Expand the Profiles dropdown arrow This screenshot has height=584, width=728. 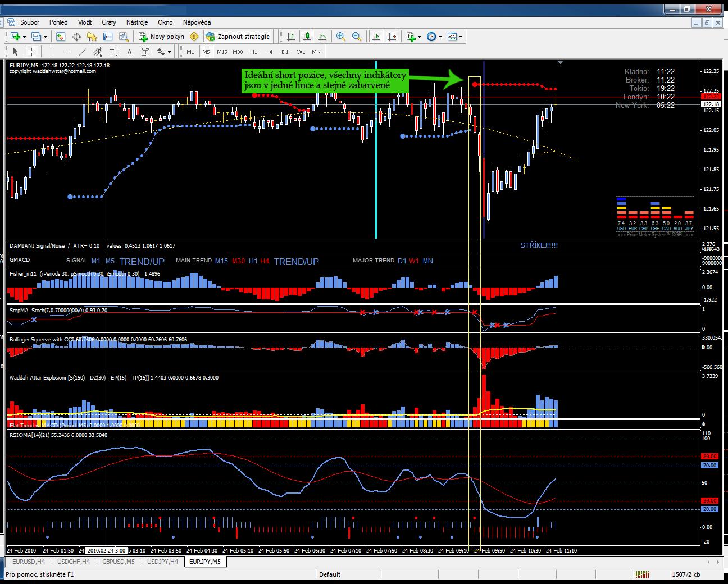[x=45, y=36]
